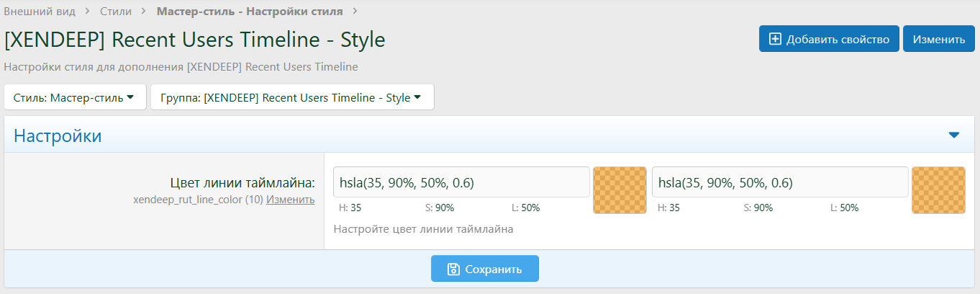Click the Добавить свойство button
This screenshot has height=294, width=980.
coord(829,39)
